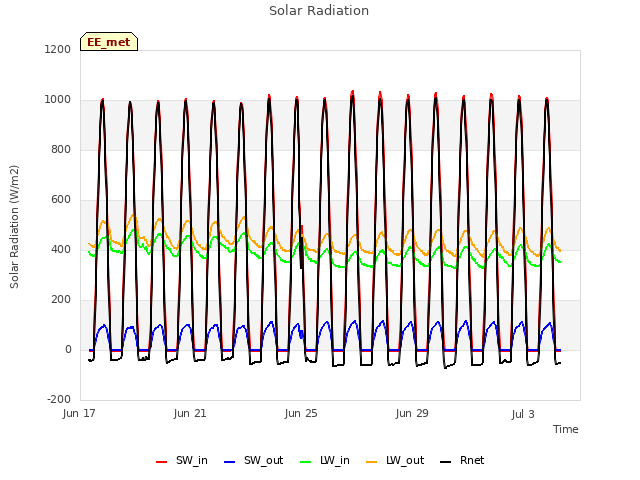Click the 800 y-axis tick label
The width and height of the screenshot is (640, 480).
[61, 150]
